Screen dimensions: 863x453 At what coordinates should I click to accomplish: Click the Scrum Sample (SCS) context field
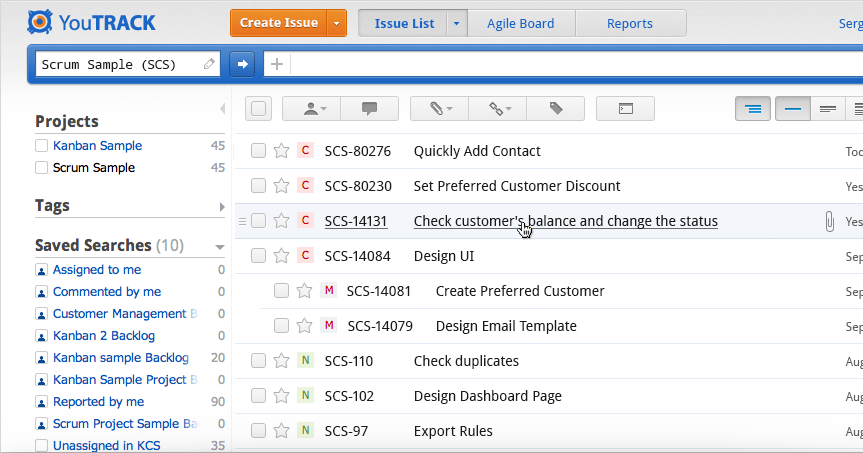click(x=120, y=64)
